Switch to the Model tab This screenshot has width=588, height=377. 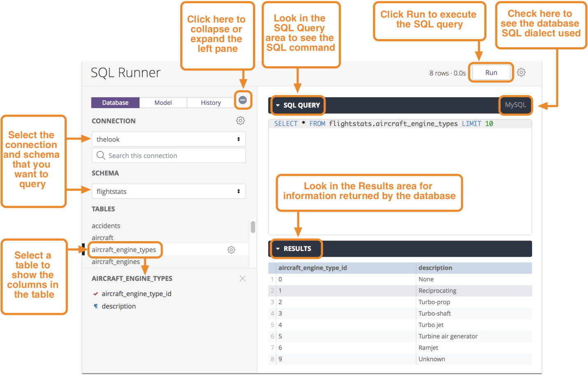pos(163,103)
